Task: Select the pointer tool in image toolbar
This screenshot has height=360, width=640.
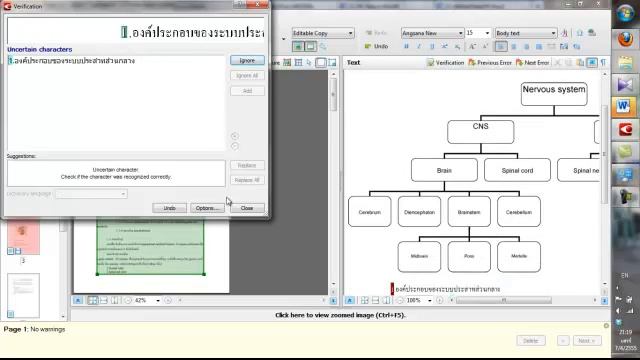Action: tap(309, 62)
